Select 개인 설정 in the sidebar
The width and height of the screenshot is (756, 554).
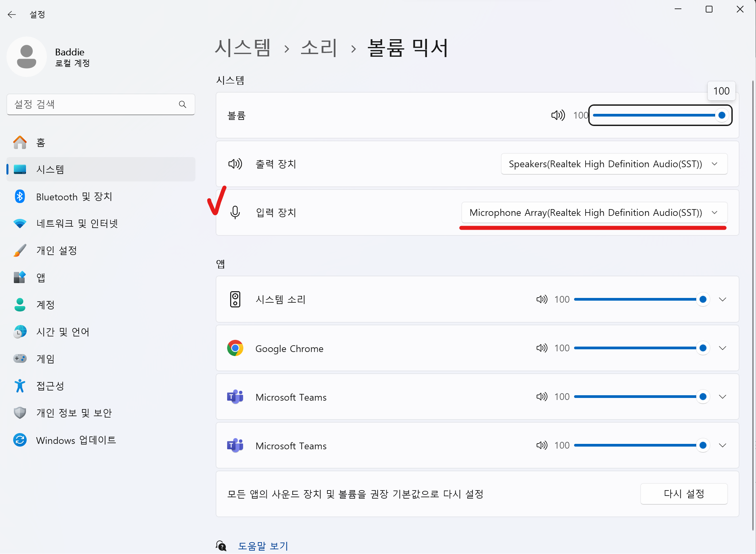click(x=57, y=251)
